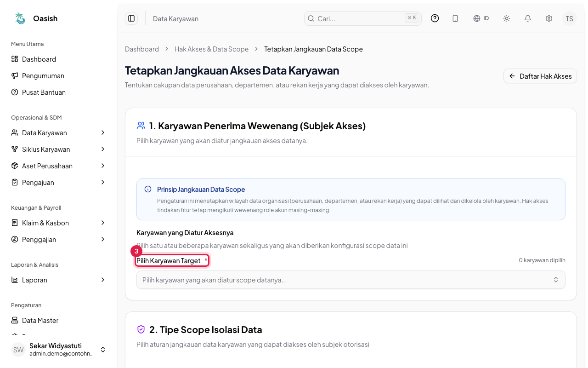Image resolution: width=588 pixels, height=368 pixels.
Task: Open Sekar Widyastuti account switcher
Action: pyautogui.click(x=58, y=350)
